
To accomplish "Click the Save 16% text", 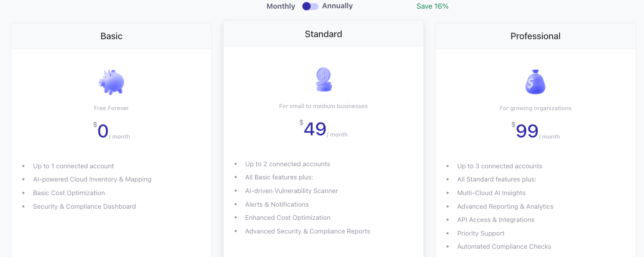I will (x=432, y=6).
